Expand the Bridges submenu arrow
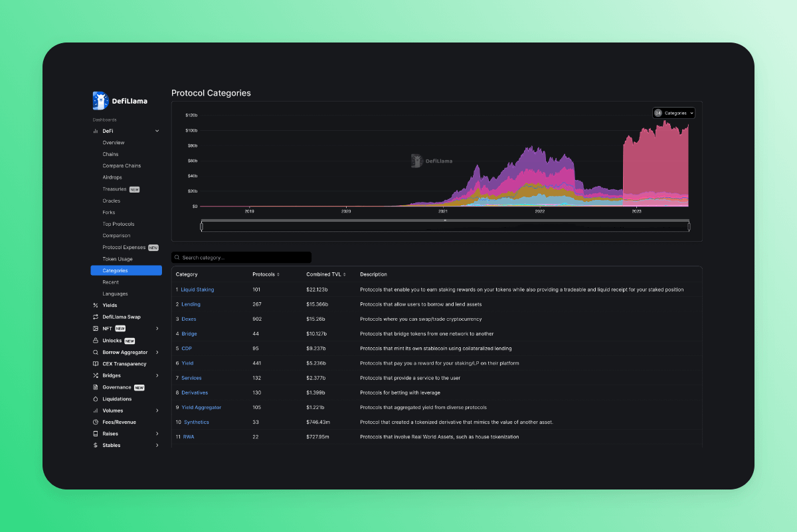Image resolution: width=797 pixels, height=532 pixels. pyautogui.click(x=157, y=376)
